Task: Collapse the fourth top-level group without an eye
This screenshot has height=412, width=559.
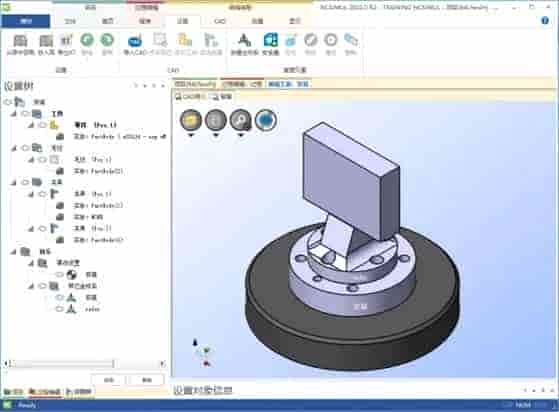Action: (14, 252)
